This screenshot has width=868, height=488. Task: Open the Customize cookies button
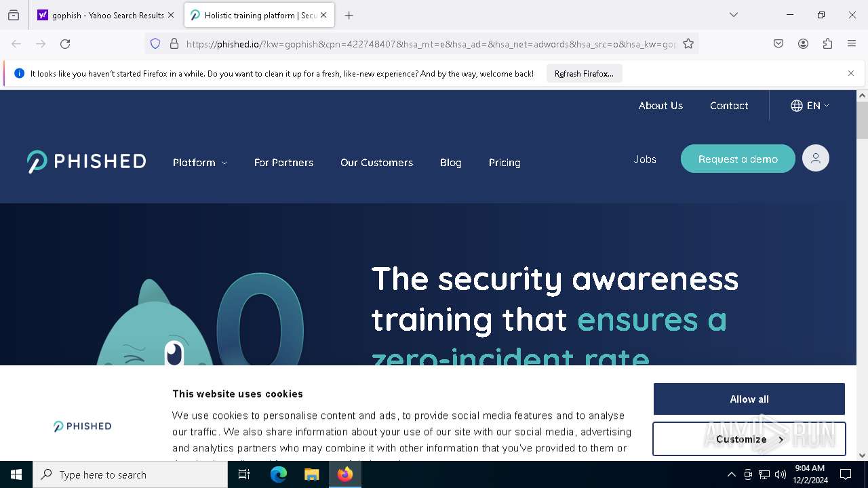click(x=749, y=439)
